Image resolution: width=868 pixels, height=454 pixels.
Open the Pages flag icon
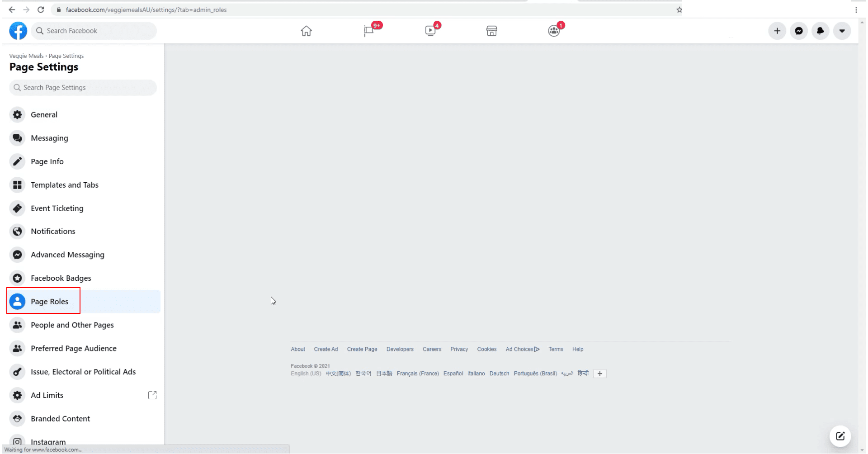click(369, 31)
